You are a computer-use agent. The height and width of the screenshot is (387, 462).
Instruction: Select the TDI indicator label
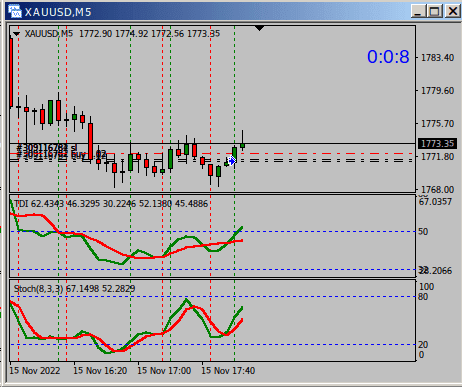(111, 204)
